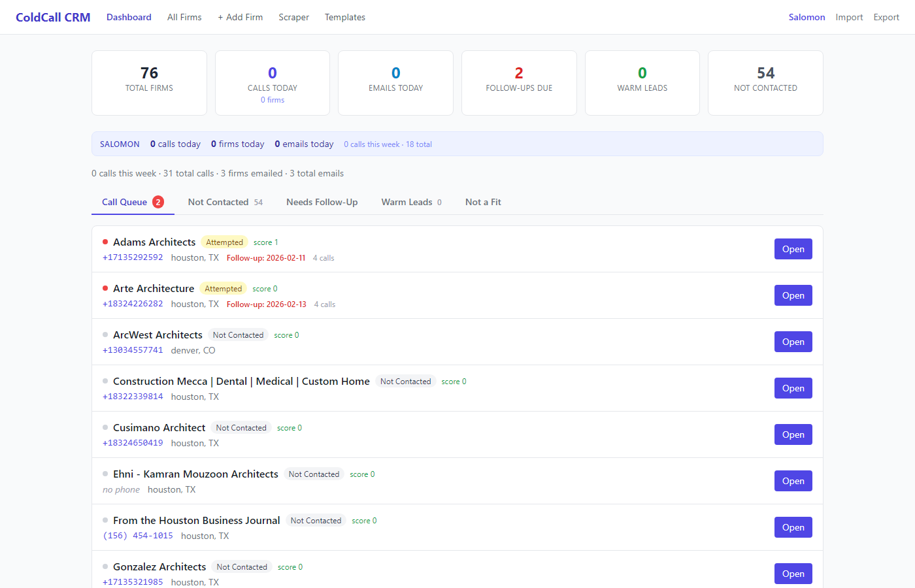915x588 pixels.
Task: Call Construction Mecca number +18322339814
Action: (x=133, y=397)
